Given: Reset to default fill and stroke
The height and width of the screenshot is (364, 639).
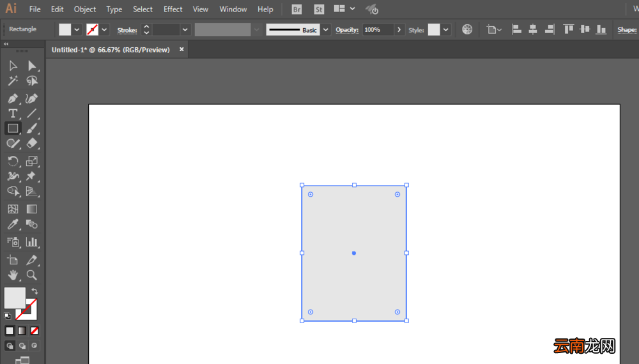Looking at the screenshot, I should (x=7, y=315).
